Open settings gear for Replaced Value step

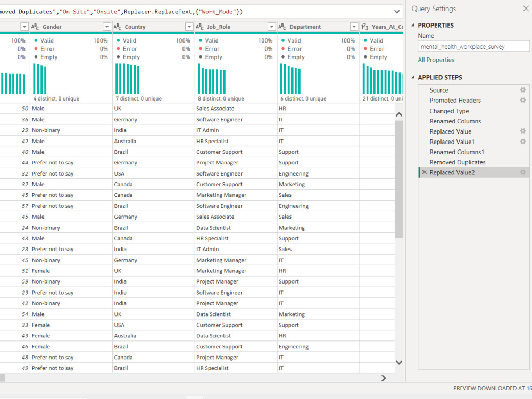tap(523, 131)
